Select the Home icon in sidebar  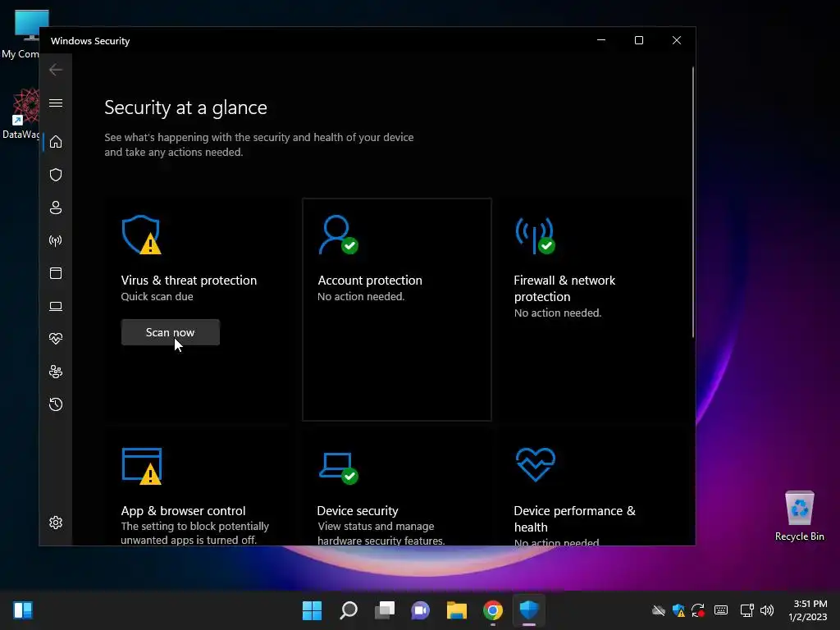tap(56, 142)
